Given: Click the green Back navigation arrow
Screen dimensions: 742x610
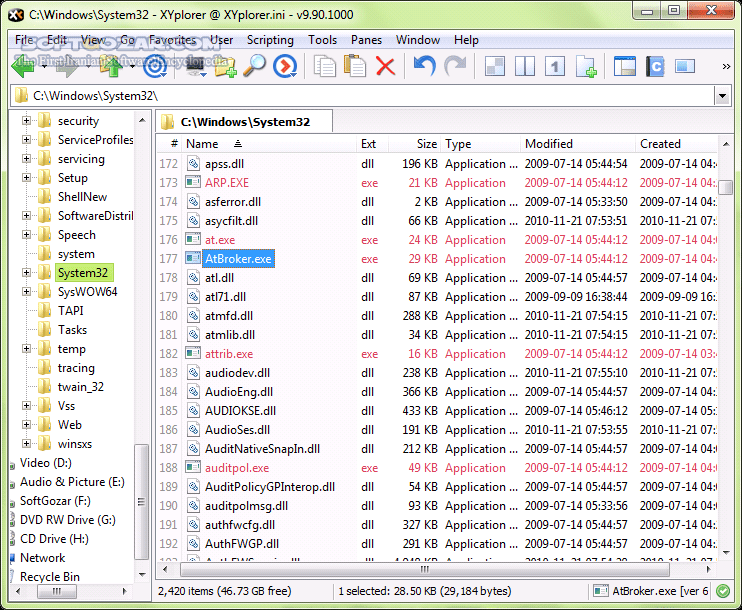Looking at the screenshot, I should [22, 67].
